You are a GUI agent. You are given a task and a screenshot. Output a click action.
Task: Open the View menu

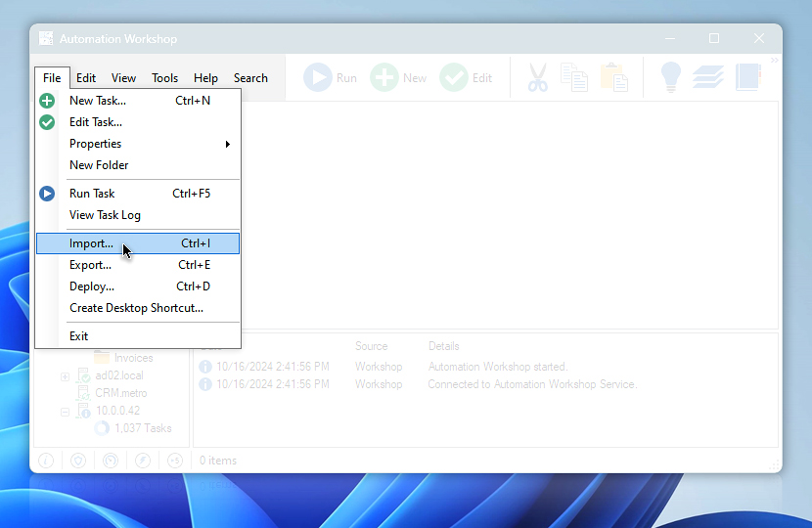click(x=124, y=78)
